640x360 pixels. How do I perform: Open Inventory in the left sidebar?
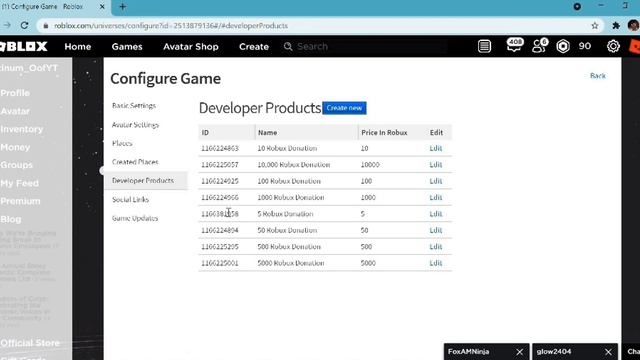[x=22, y=129]
